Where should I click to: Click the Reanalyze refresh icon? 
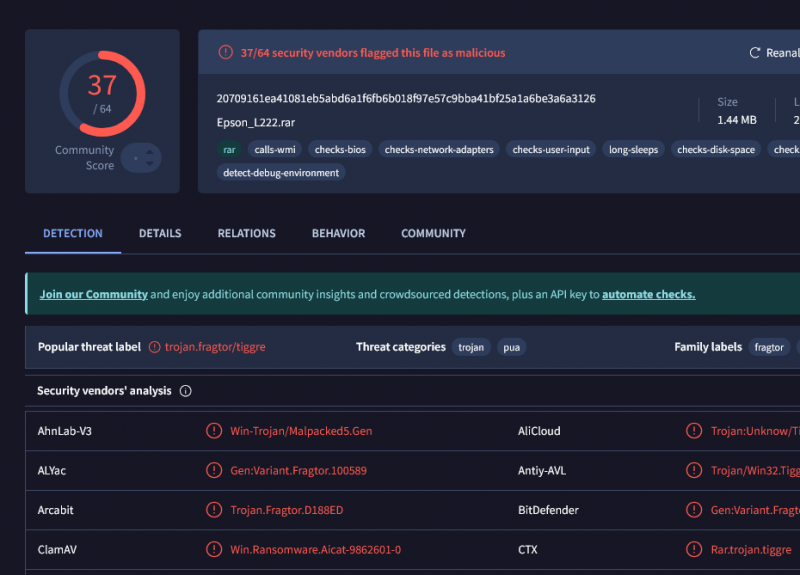point(755,53)
